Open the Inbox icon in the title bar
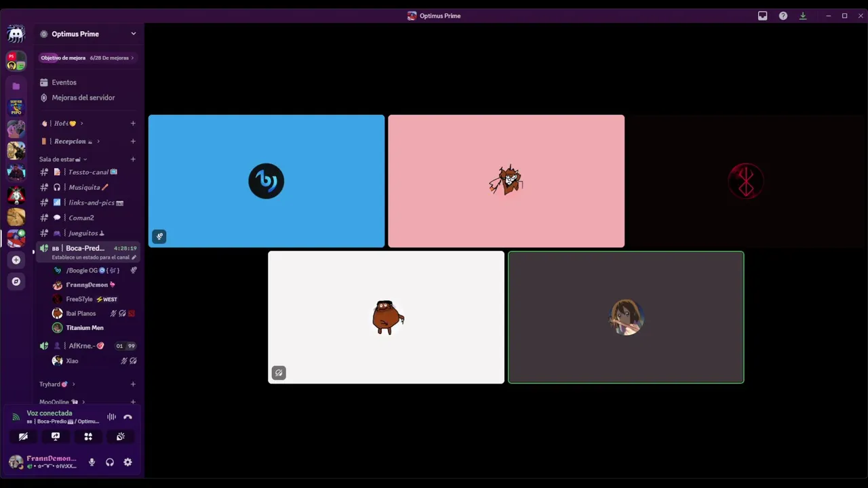The width and height of the screenshot is (868, 488). [762, 16]
